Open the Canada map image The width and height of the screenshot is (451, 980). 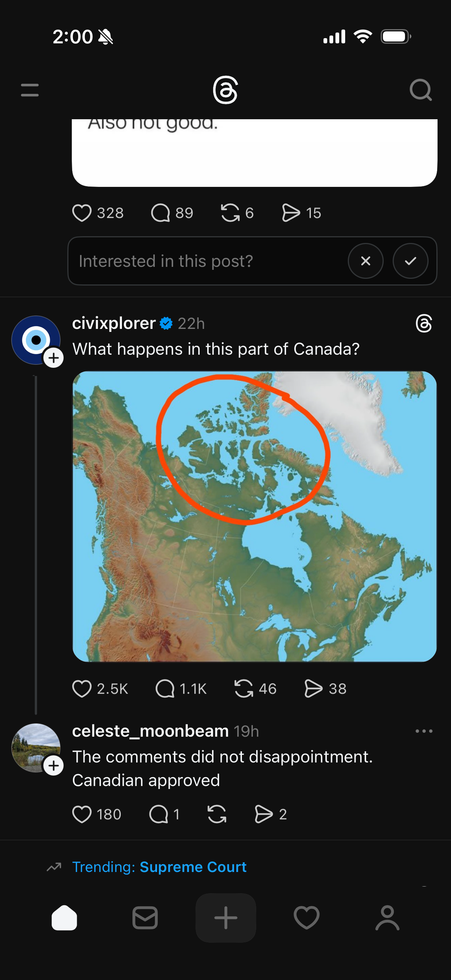click(254, 516)
